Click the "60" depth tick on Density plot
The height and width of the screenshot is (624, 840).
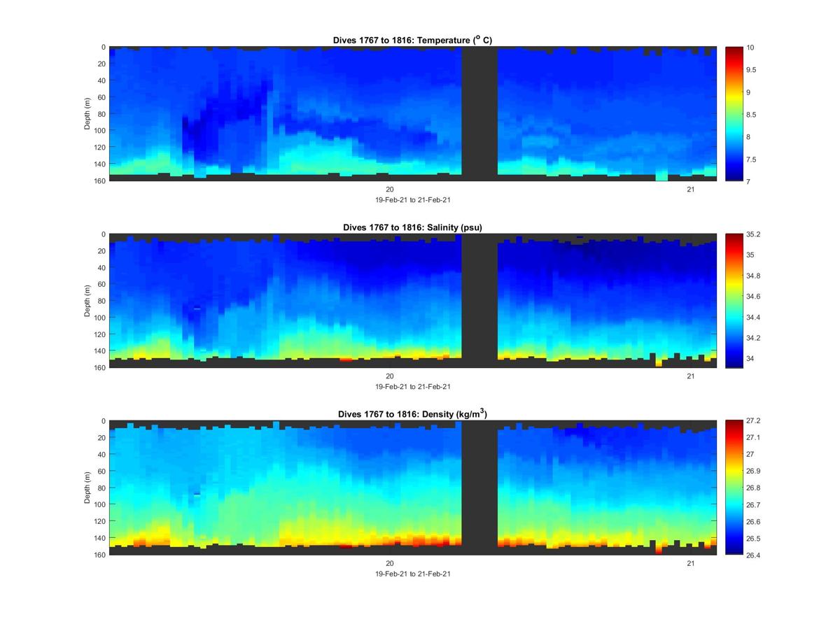pos(101,471)
